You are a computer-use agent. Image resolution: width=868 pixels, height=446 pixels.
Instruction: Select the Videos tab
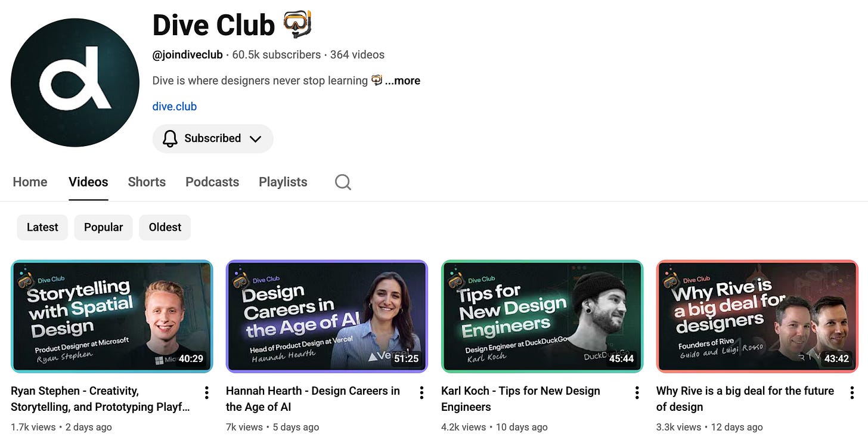coord(88,182)
